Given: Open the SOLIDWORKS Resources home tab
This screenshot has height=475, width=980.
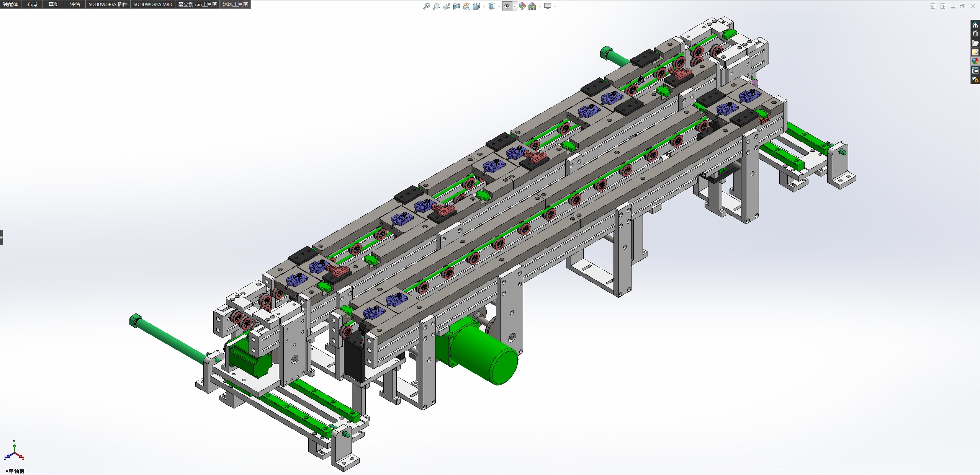Looking at the screenshot, I should pos(975,25).
